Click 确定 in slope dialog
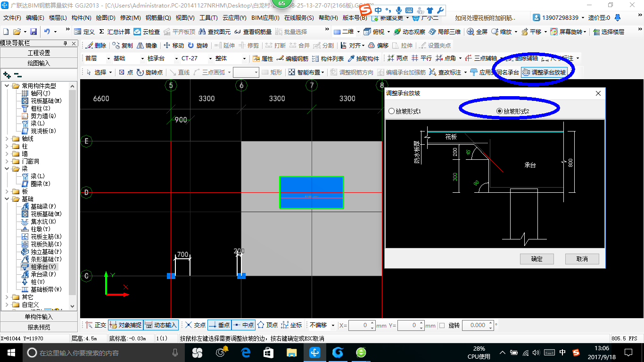Viewport: 644px width, 362px height. [x=537, y=259]
